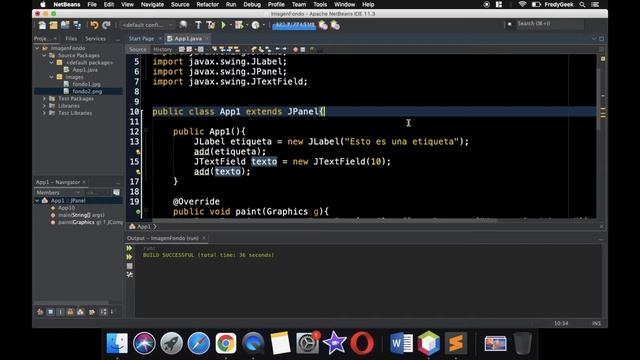
Task: Expand the Test Libraries node
Action: click(44, 113)
